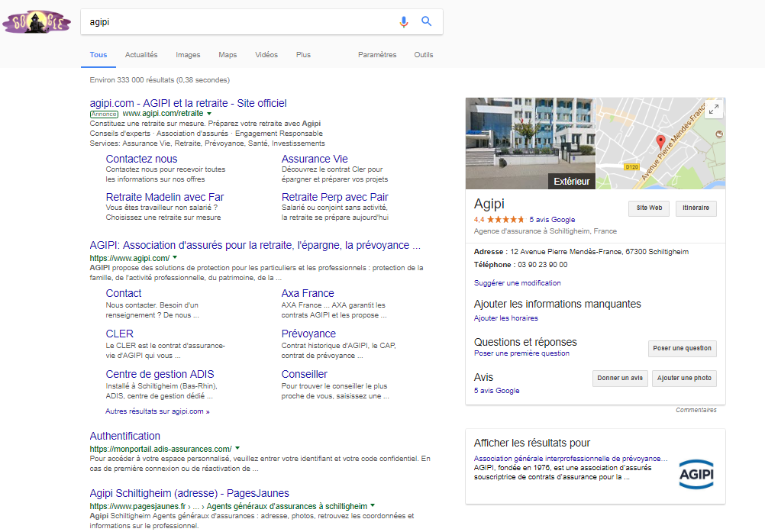
Task: Open Retraite Madelin avec Far link
Action: coord(164,197)
